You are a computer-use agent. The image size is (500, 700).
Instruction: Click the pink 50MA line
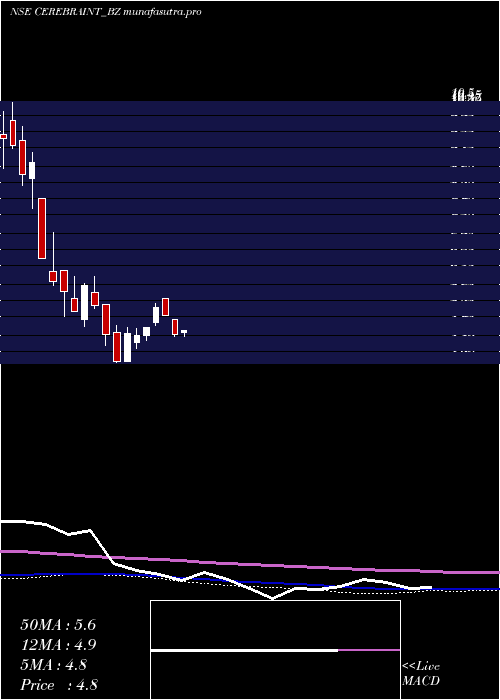click(250, 563)
